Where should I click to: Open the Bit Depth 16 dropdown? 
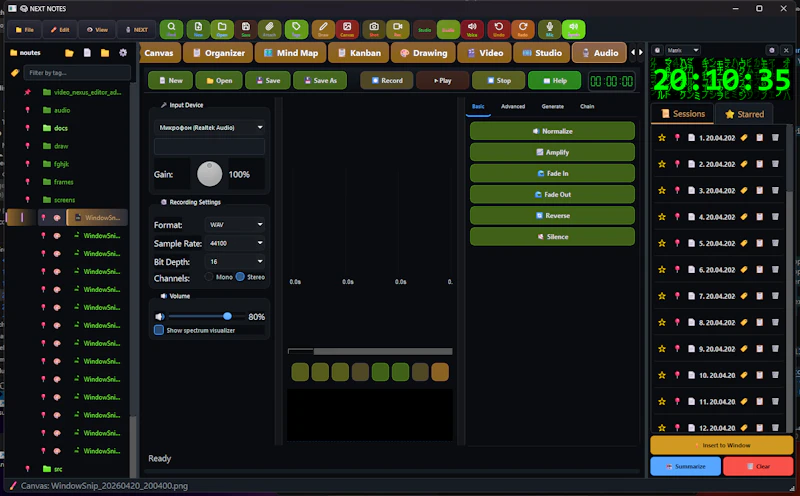pos(235,261)
